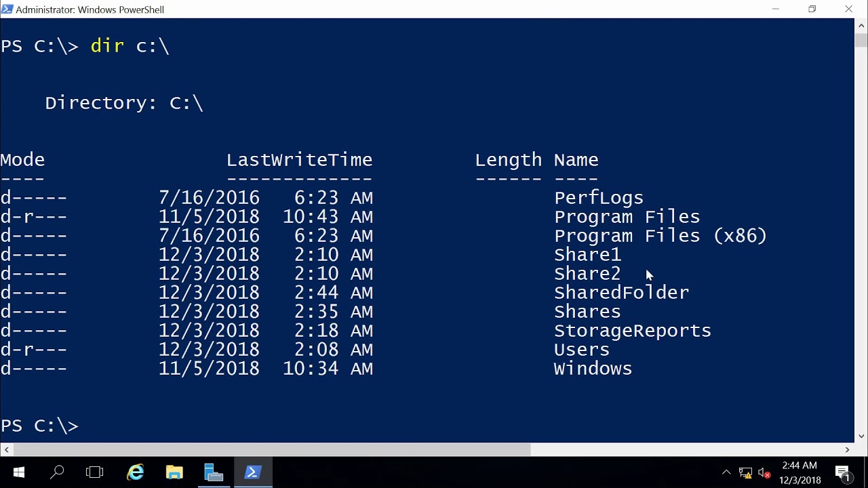Click the Windows directory name

(x=593, y=369)
